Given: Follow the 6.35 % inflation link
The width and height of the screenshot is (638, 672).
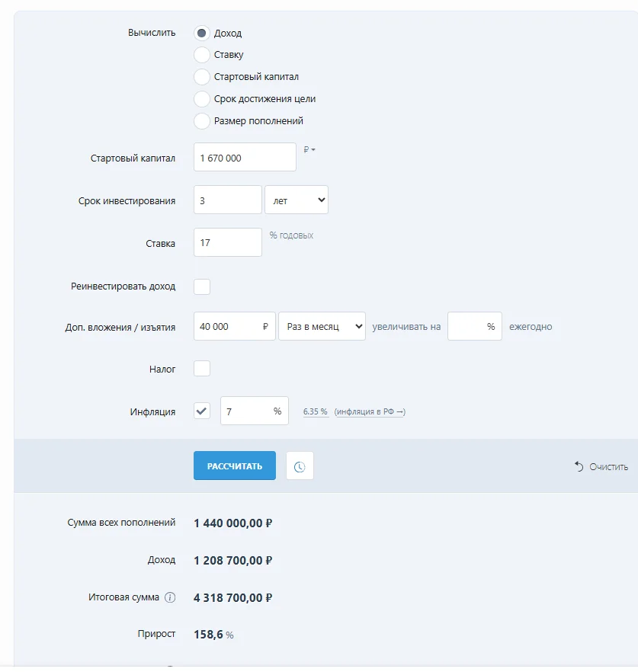Looking at the screenshot, I should pos(316,411).
